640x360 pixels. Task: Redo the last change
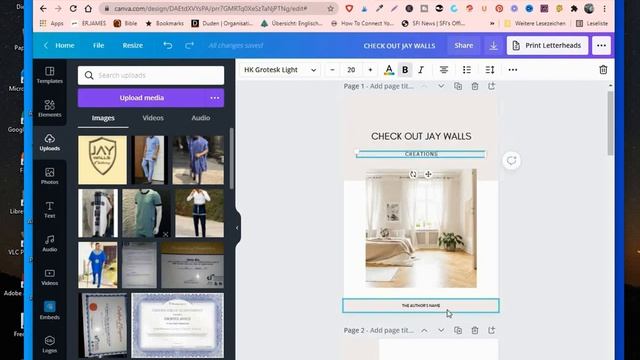(x=189, y=45)
